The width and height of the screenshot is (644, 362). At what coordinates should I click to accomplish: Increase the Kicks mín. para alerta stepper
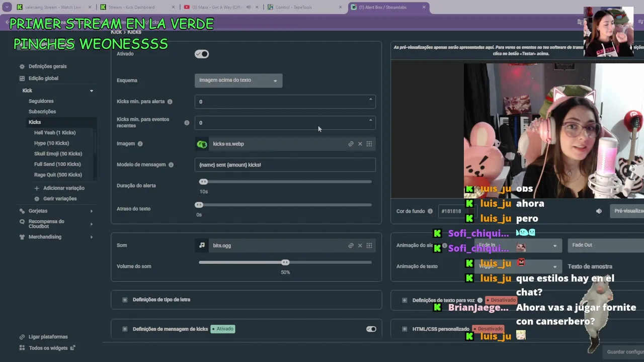pos(371,100)
